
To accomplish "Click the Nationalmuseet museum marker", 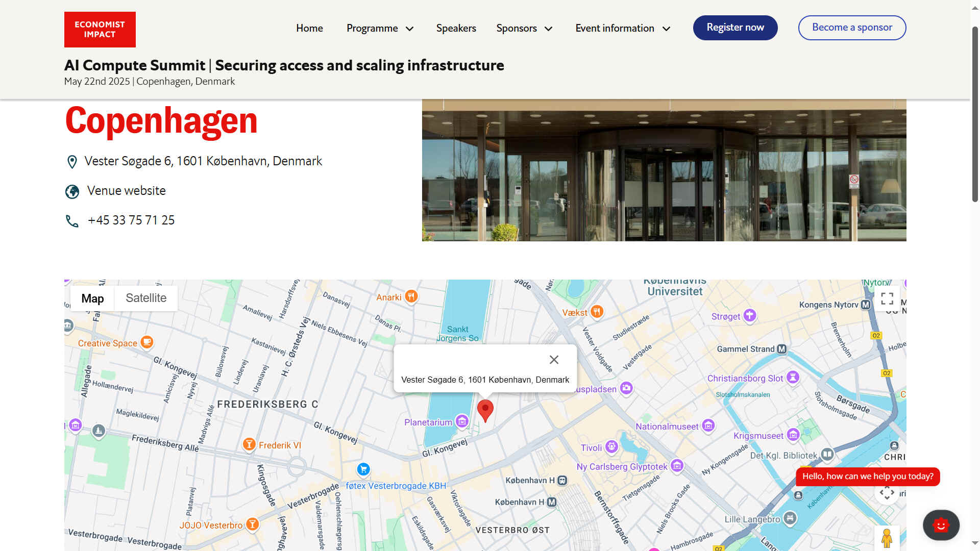I will [708, 425].
